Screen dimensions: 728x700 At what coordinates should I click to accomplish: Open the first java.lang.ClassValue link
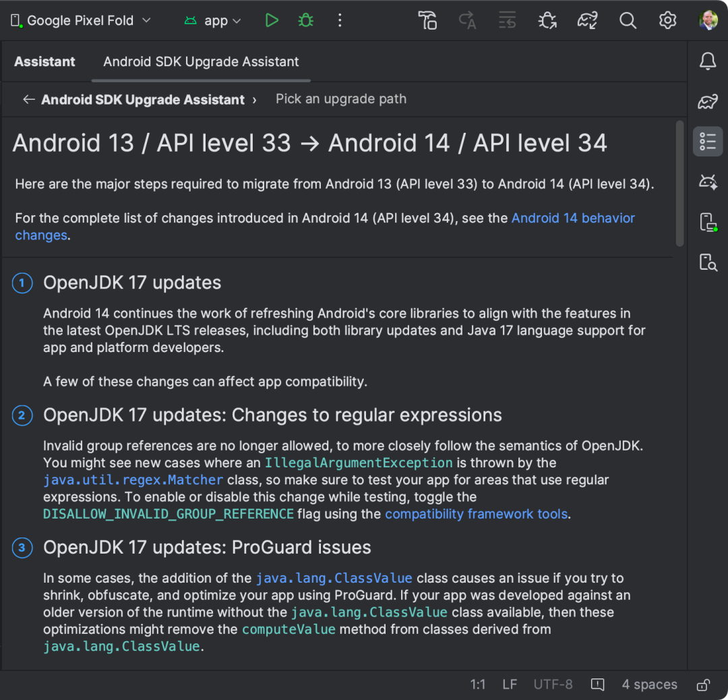(334, 579)
